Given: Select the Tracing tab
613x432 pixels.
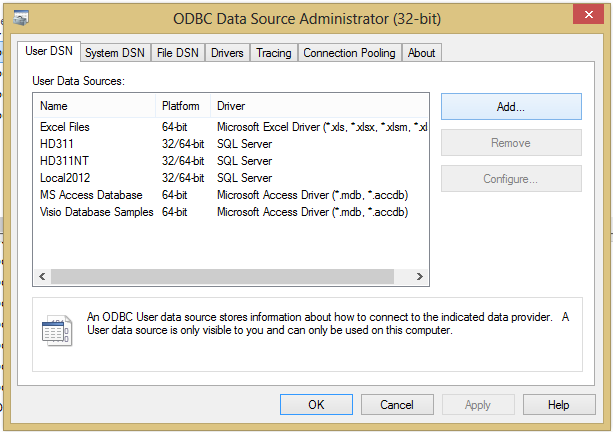Looking at the screenshot, I should pos(273,53).
